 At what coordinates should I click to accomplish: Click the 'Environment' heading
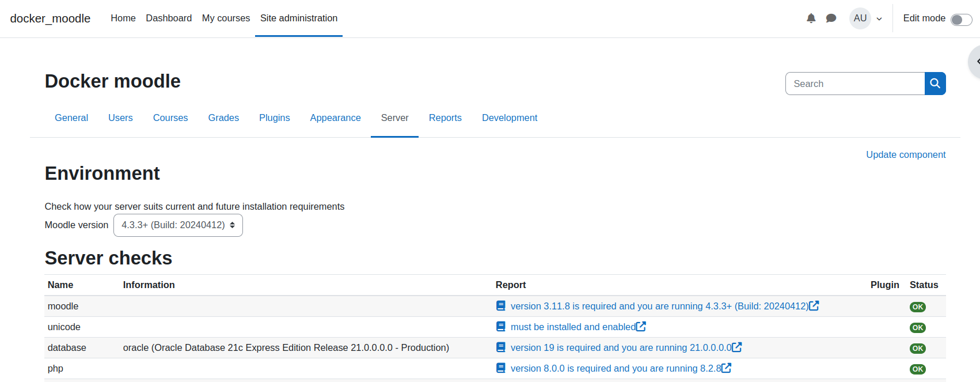tap(102, 173)
